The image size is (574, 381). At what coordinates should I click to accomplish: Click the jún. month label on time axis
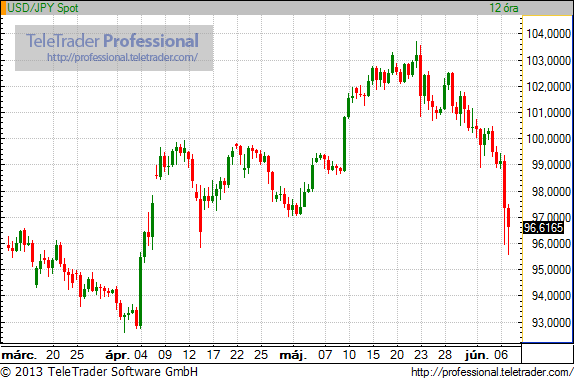pyautogui.click(x=477, y=355)
